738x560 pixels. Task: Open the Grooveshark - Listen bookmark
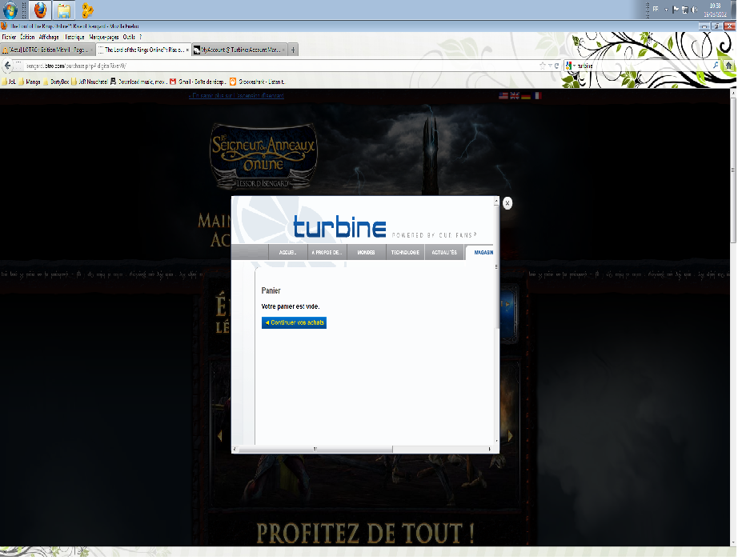(x=257, y=82)
